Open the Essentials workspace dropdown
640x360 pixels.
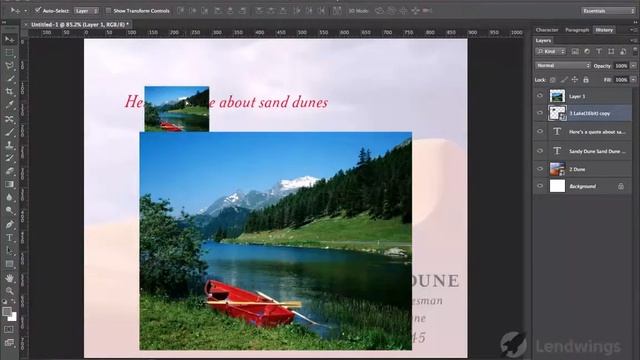pos(608,11)
